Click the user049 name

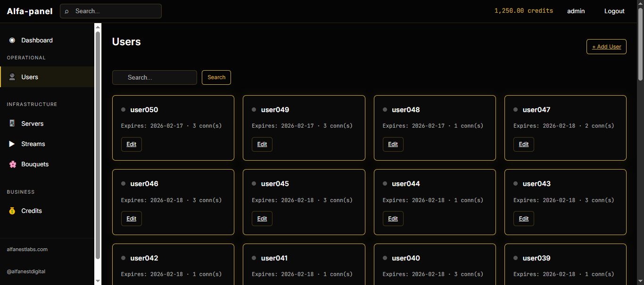click(275, 110)
